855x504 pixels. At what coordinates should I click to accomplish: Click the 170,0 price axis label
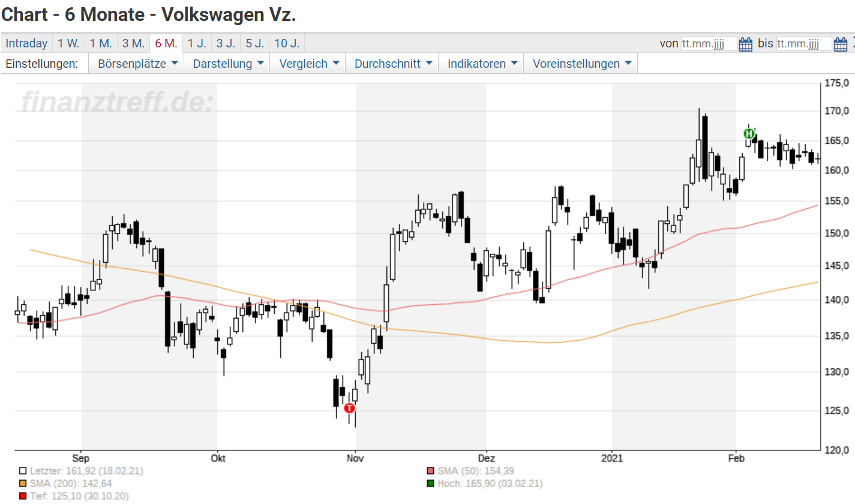[x=837, y=111]
